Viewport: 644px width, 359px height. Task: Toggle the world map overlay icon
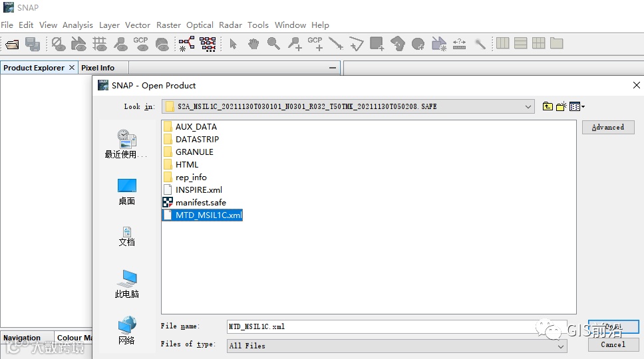(x=162, y=44)
